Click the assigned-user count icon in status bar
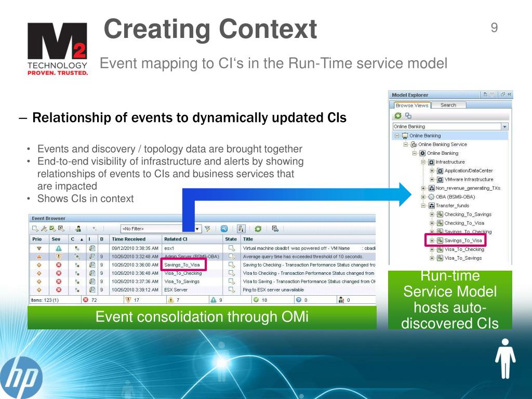The width and height of the screenshot is (532, 399). 341,300
